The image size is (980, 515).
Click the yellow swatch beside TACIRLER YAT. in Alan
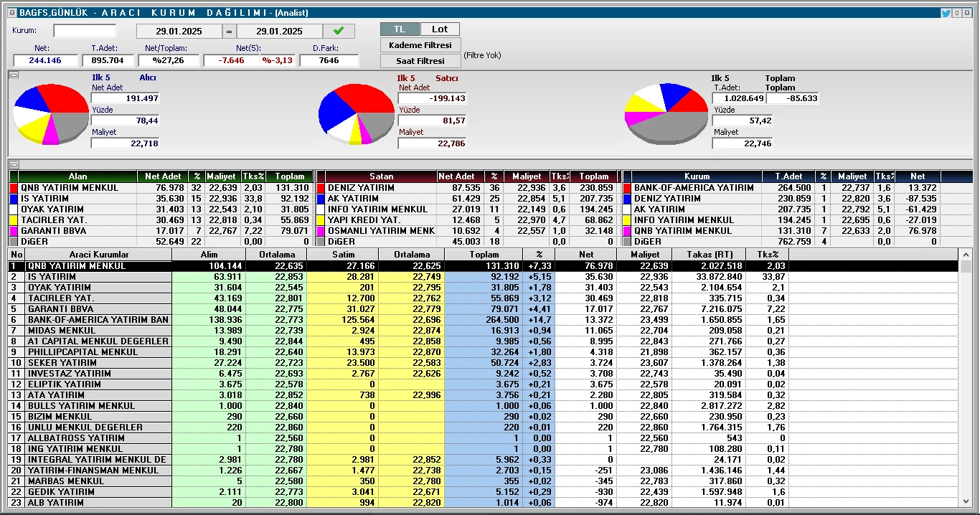point(14,220)
